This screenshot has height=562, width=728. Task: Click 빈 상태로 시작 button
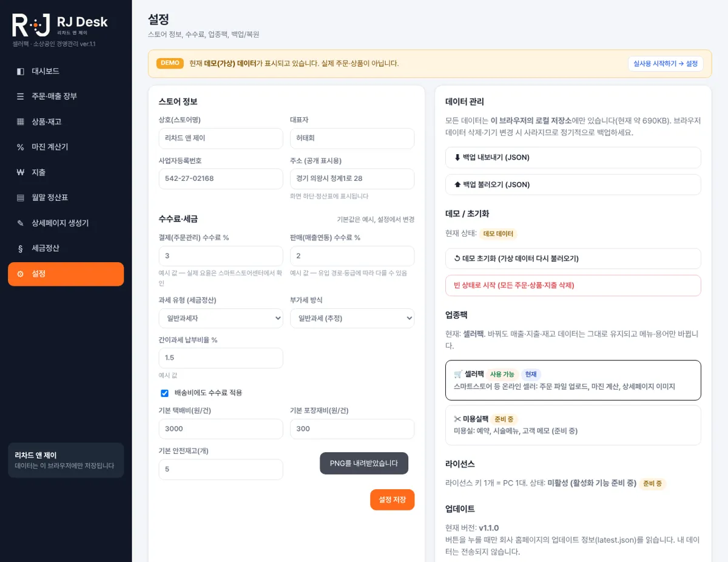point(573,285)
